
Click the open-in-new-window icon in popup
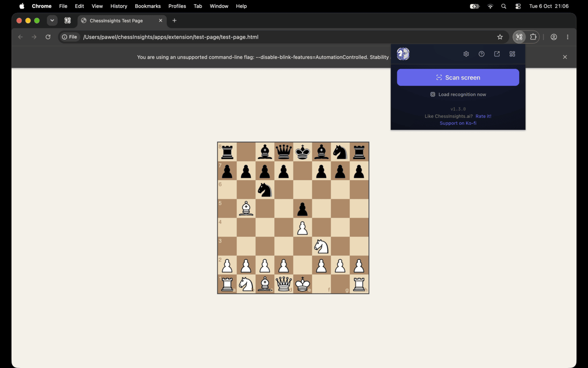497,54
